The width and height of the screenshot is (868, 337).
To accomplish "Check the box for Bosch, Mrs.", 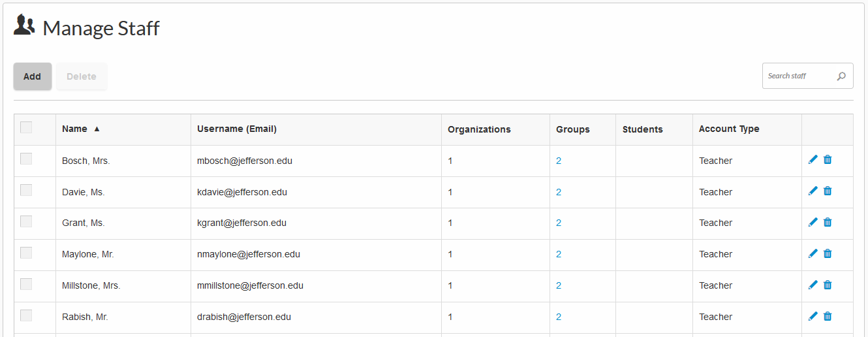I will [x=26, y=159].
